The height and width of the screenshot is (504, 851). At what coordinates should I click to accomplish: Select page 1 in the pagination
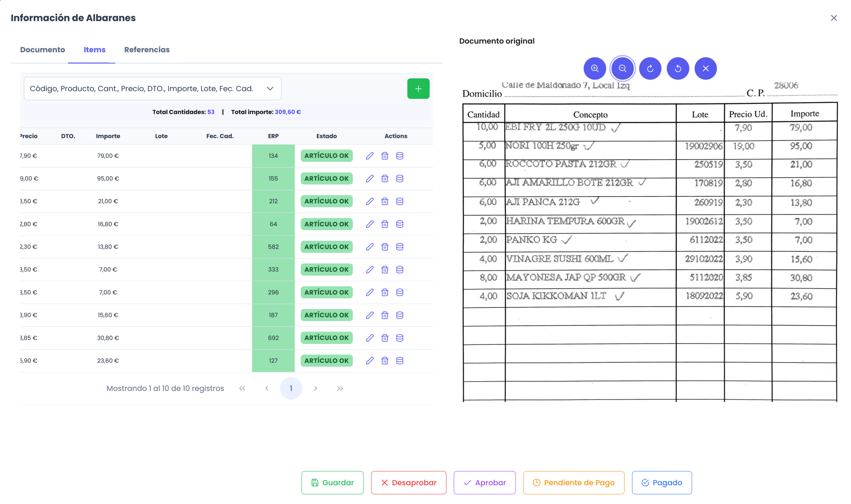tap(291, 388)
